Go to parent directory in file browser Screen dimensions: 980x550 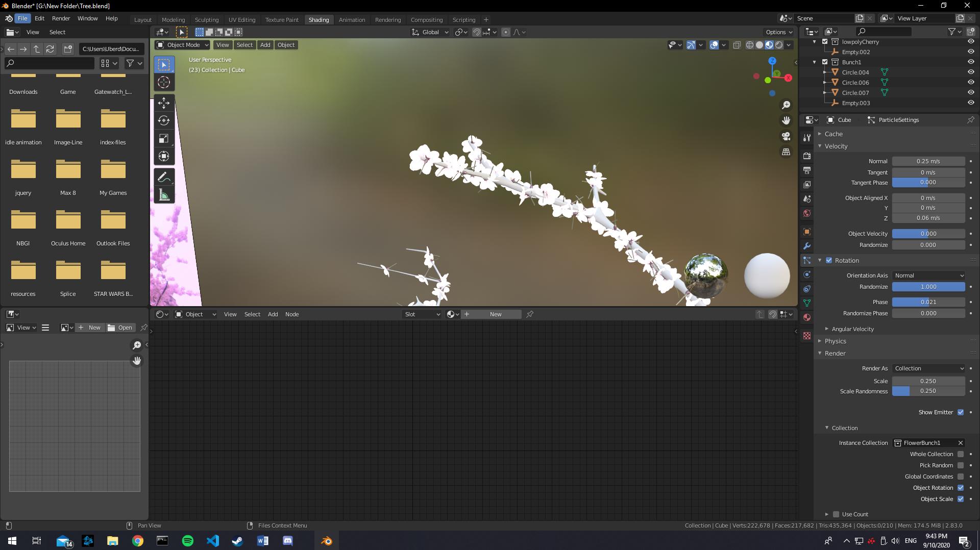coord(37,49)
